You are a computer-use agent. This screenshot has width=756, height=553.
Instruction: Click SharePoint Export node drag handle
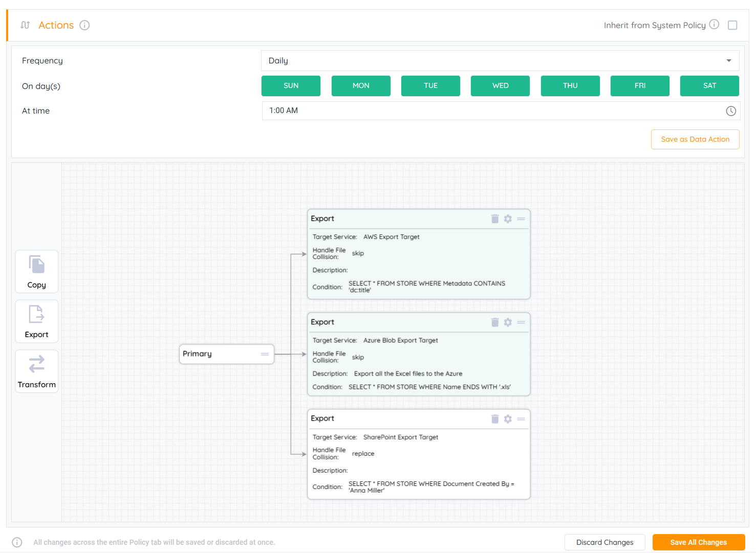coord(521,419)
